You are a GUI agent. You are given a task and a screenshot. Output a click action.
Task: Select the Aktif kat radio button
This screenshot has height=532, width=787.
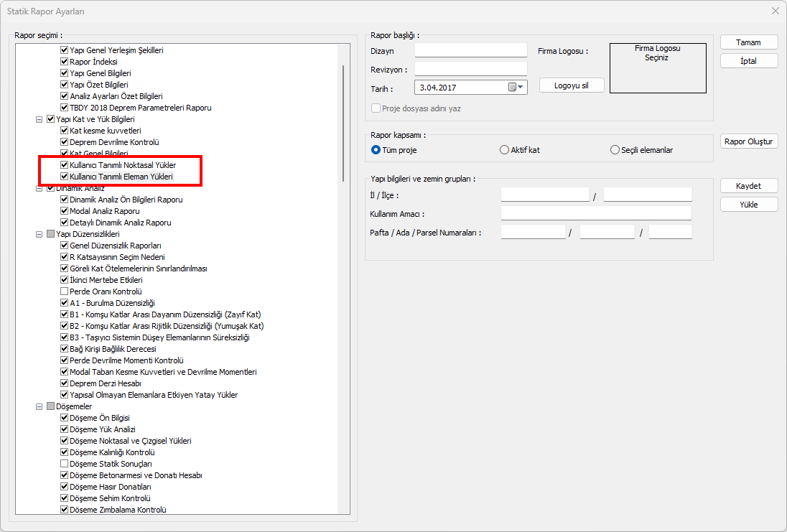[x=504, y=150]
